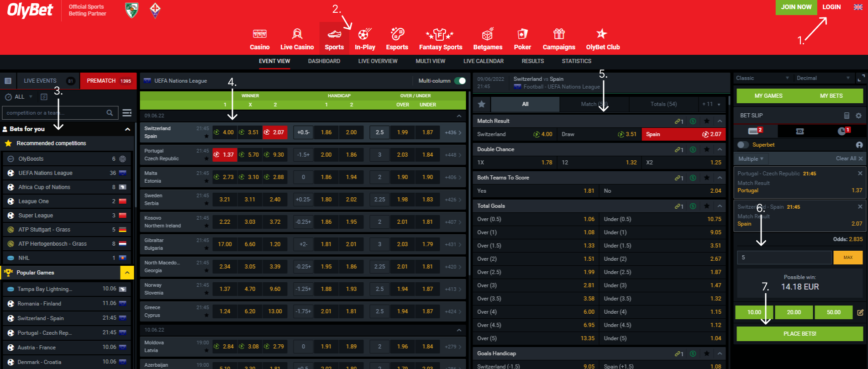
Task: Open the Poker cards icon
Action: coord(522,34)
